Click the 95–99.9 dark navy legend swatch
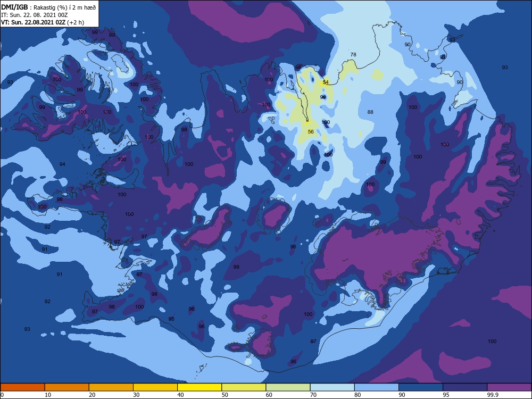532x399 pixels. 465,387
